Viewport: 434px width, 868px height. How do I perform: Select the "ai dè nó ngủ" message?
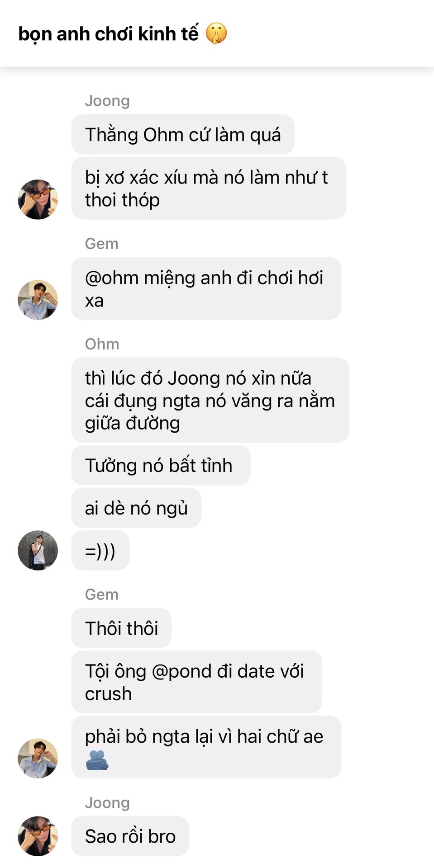pyautogui.click(x=136, y=508)
